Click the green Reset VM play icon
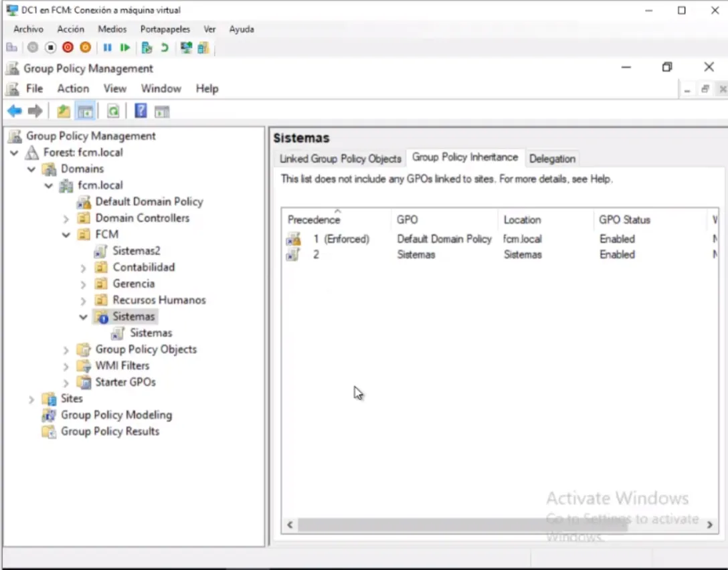Viewport: 728px width, 570px height. click(125, 47)
